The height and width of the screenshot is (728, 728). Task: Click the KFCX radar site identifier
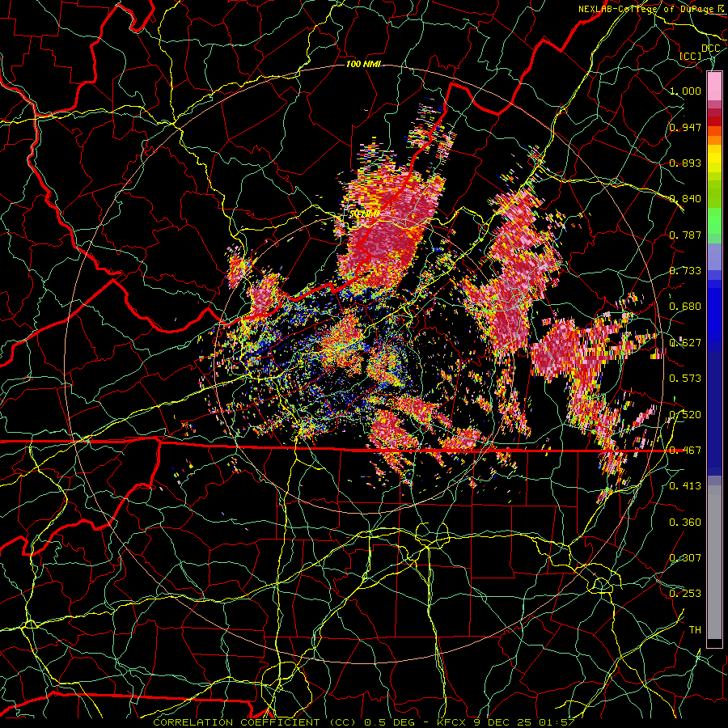452,722
